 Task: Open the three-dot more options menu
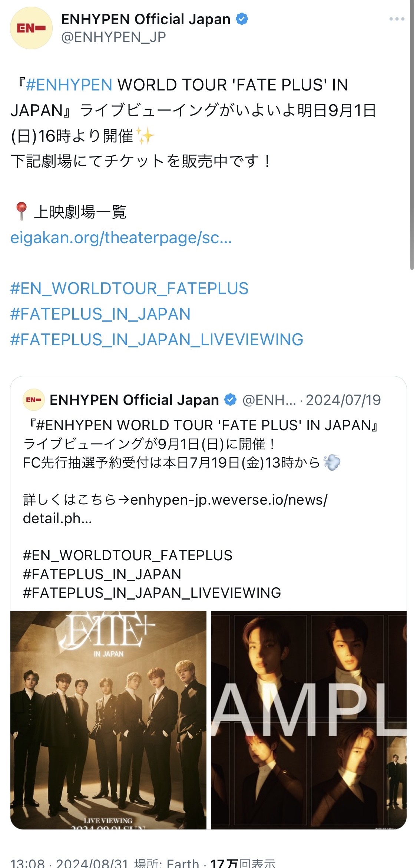397,19
